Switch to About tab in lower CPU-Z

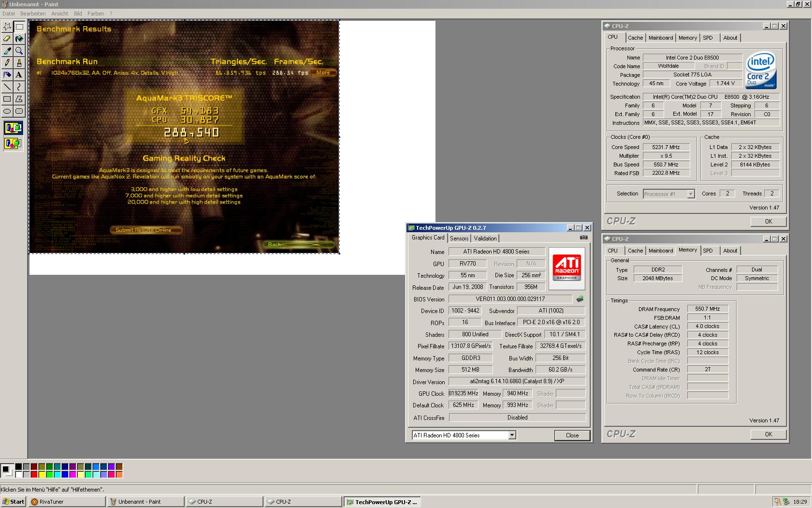point(730,251)
